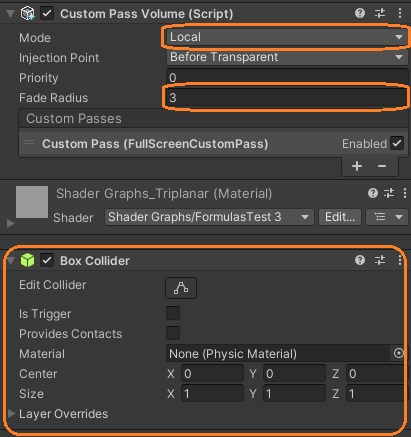Screen dimensions: 411x437
Task: Remove selected custom pass with minus
Action: click(x=382, y=166)
